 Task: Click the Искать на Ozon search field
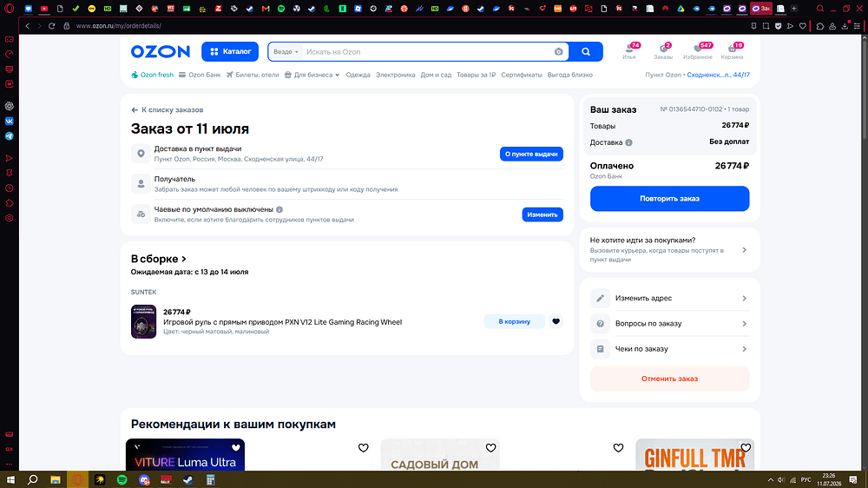[x=427, y=51]
